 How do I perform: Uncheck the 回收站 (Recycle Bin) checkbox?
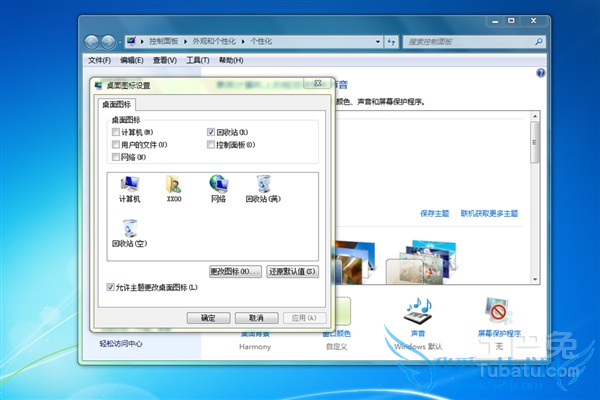pyautogui.click(x=211, y=132)
